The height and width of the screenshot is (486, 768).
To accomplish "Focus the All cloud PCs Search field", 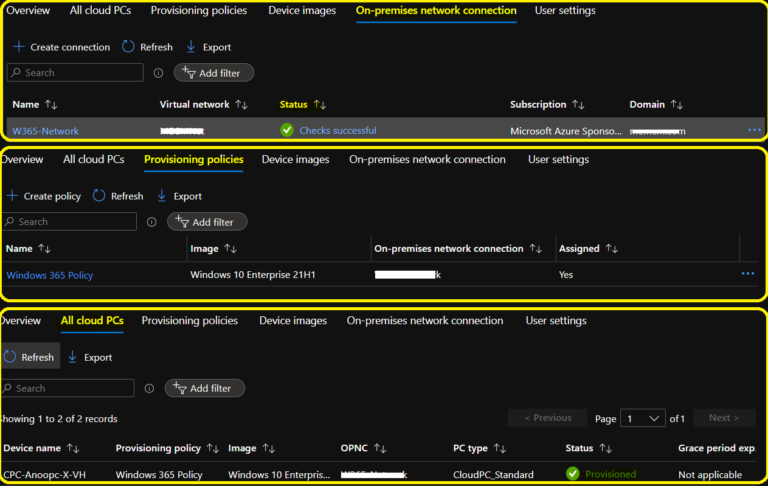I will 68,388.
